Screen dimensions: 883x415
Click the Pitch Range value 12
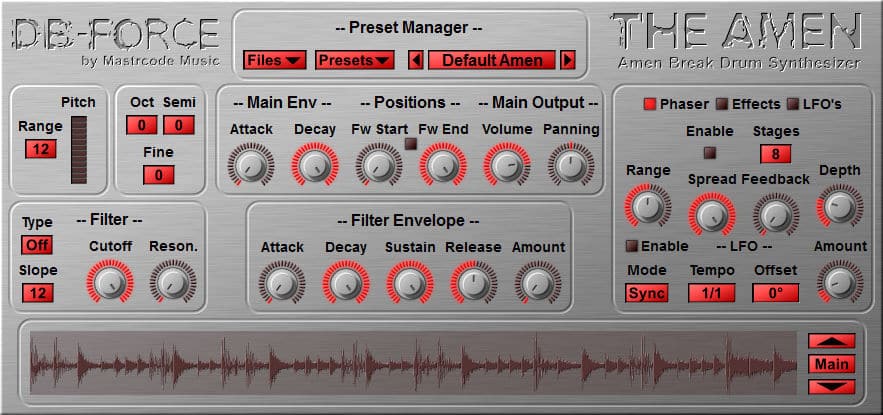41,149
